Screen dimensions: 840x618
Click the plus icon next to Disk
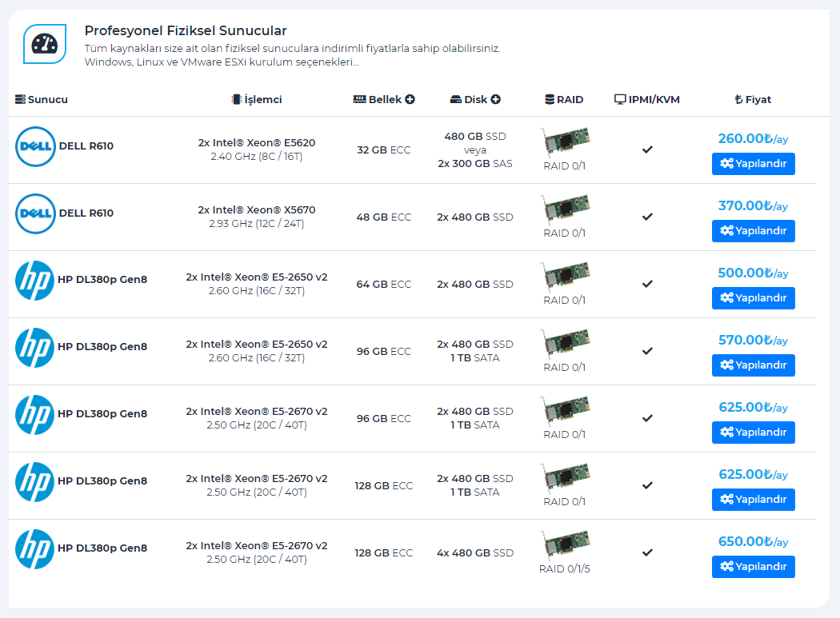[x=495, y=99]
